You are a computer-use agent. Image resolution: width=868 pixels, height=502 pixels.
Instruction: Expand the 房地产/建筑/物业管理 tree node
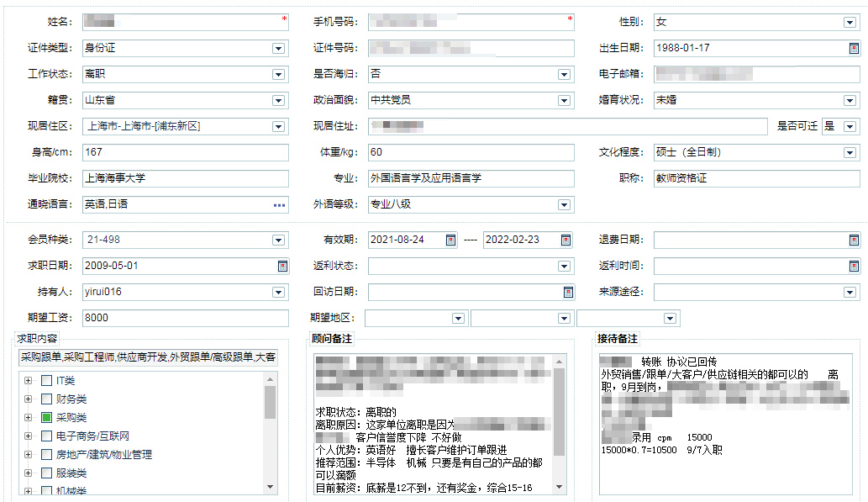(x=29, y=454)
